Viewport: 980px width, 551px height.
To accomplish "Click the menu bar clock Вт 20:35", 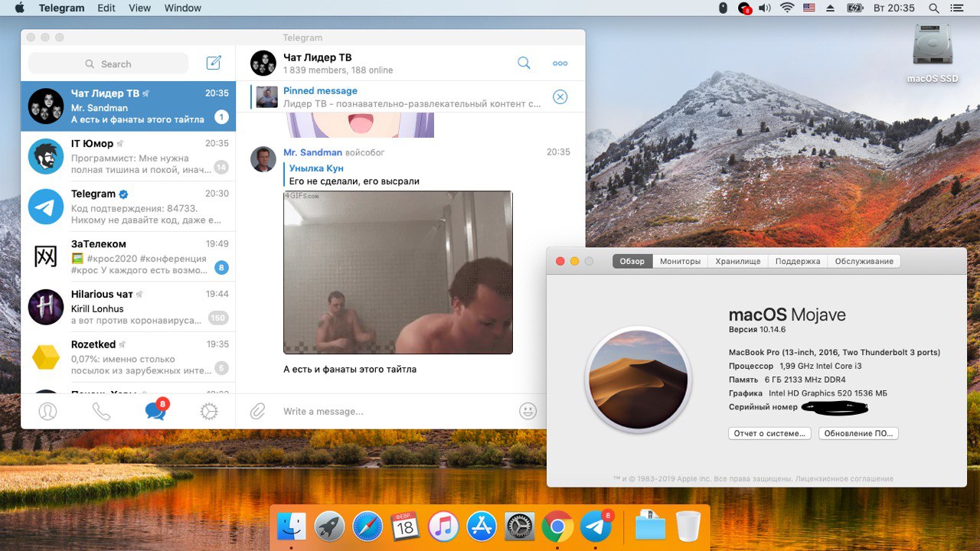I will [893, 8].
